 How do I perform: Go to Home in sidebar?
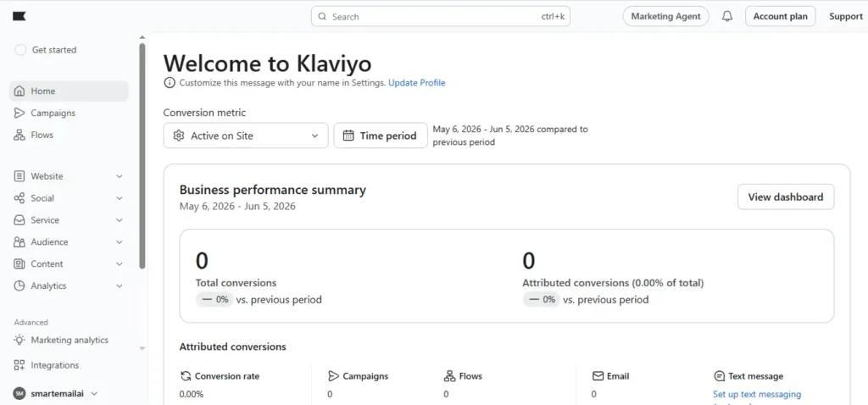pos(69,91)
